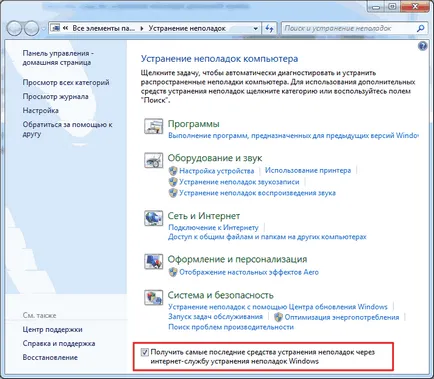
Task: Go back with the left navigation arrow
Action: point(14,29)
